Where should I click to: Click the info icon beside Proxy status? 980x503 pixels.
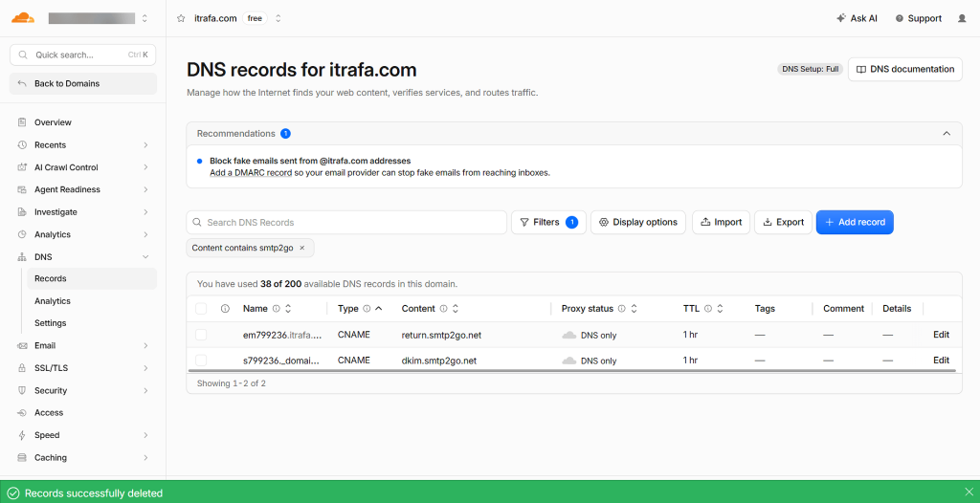click(x=622, y=309)
